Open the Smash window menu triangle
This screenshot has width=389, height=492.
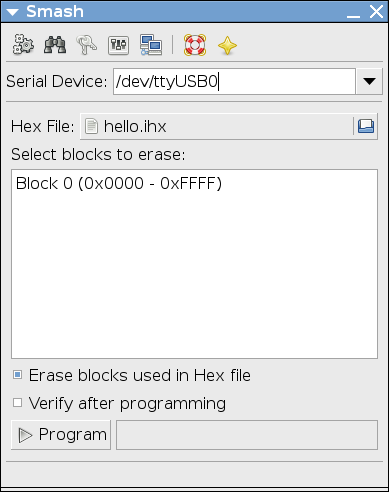click(13, 12)
